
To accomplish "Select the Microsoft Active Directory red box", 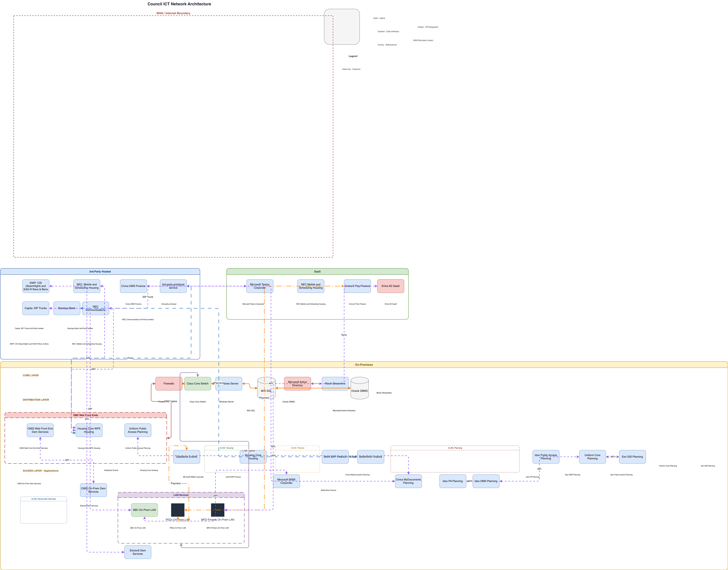I will [298, 384].
